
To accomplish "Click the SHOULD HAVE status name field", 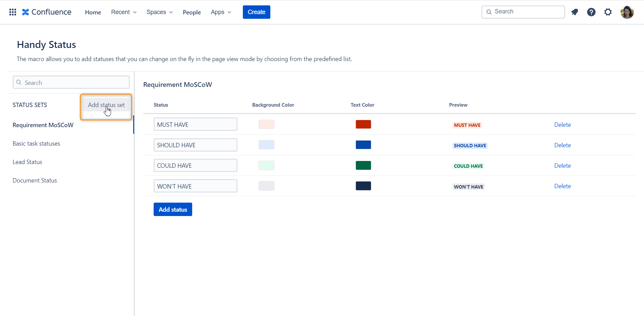I will click(x=195, y=145).
